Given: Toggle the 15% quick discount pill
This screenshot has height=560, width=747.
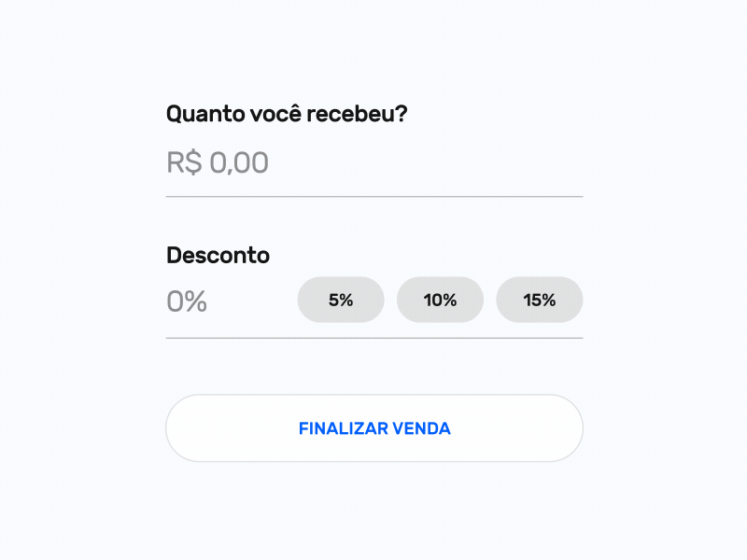Looking at the screenshot, I should (x=540, y=300).
